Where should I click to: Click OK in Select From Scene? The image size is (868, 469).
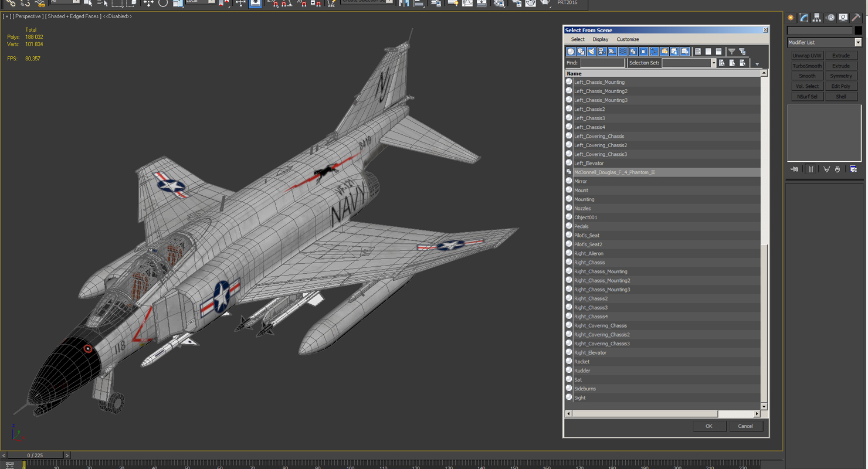708,426
